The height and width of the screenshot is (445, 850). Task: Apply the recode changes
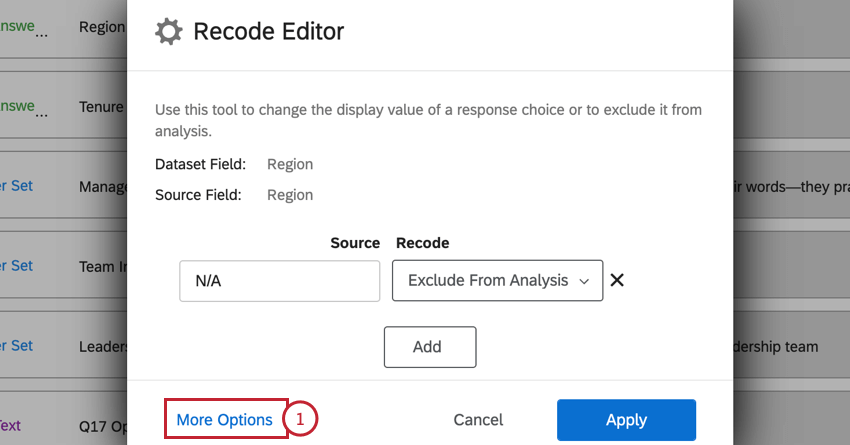pyautogui.click(x=625, y=420)
